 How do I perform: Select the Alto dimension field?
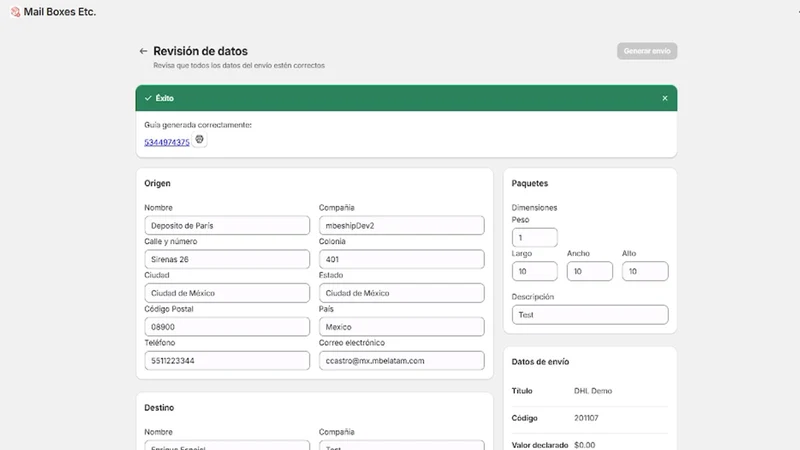[x=645, y=271]
